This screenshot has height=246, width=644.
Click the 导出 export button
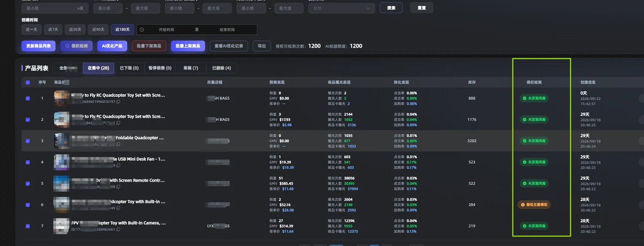pyautogui.click(x=261, y=46)
